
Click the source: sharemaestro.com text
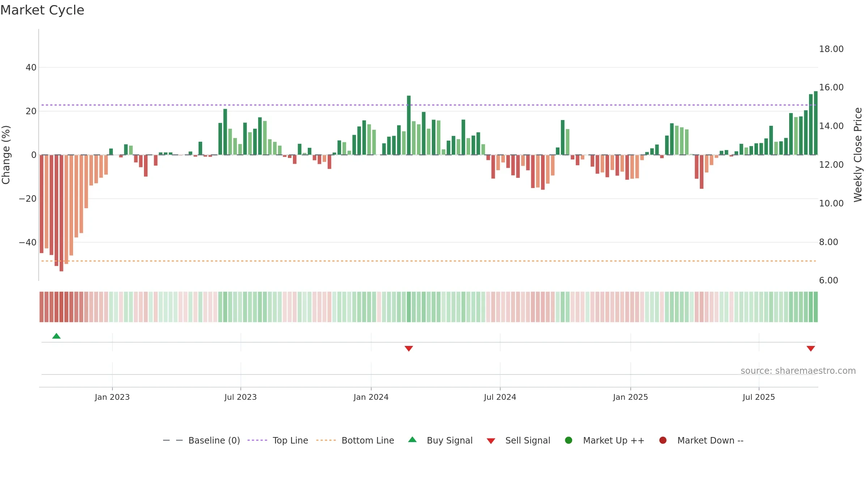(x=798, y=371)
